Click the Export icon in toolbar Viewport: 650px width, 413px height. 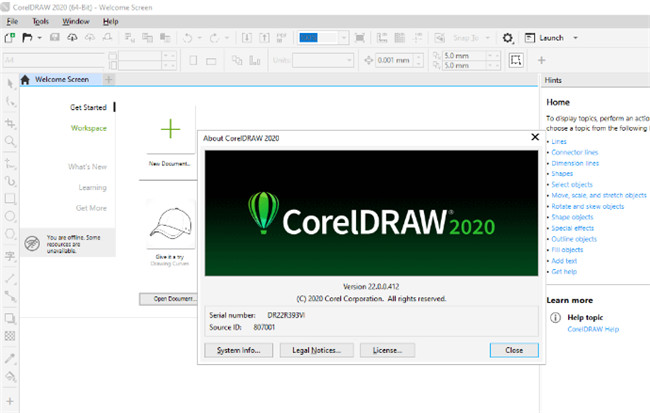point(264,38)
